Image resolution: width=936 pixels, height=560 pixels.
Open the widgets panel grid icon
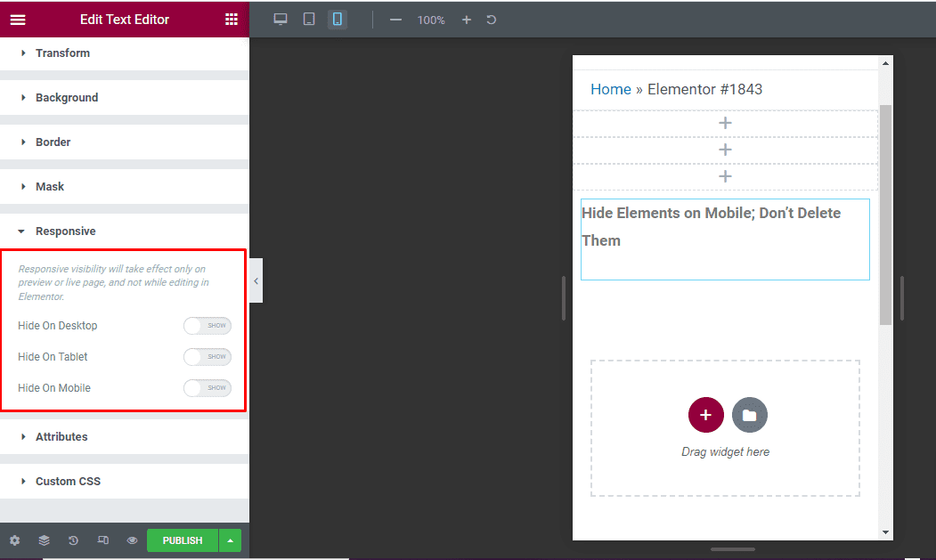(232, 19)
